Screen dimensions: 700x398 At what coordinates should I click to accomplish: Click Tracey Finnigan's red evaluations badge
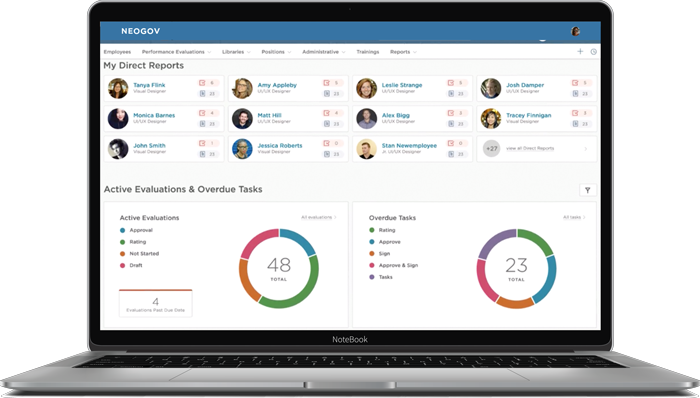[582, 113]
